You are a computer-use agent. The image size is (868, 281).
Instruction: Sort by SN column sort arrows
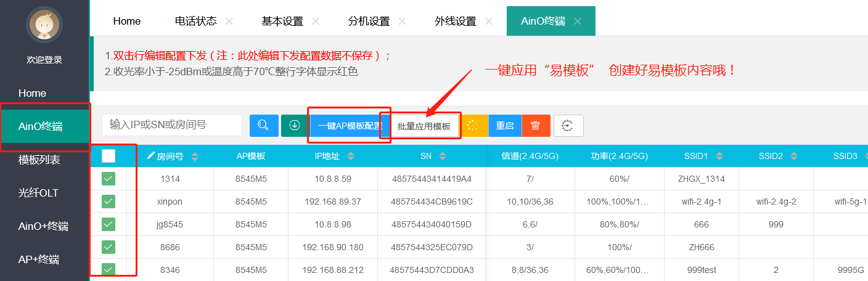[x=443, y=157]
